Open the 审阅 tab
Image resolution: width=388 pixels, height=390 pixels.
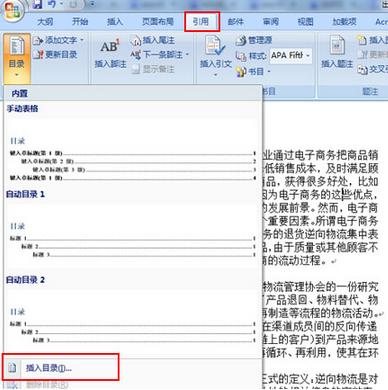coord(271,22)
